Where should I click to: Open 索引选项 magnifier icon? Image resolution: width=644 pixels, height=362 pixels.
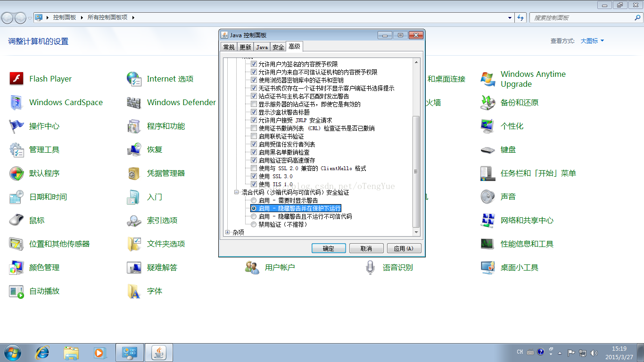coord(134,220)
